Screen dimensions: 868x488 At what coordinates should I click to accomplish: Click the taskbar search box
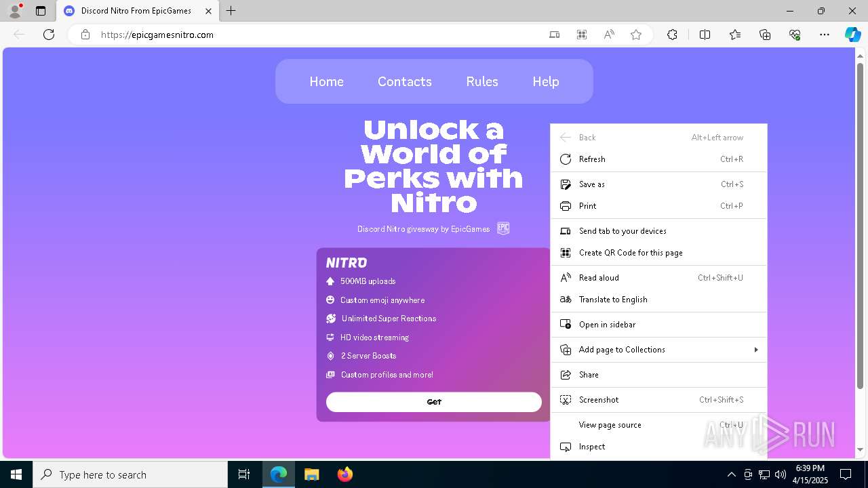click(x=130, y=474)
